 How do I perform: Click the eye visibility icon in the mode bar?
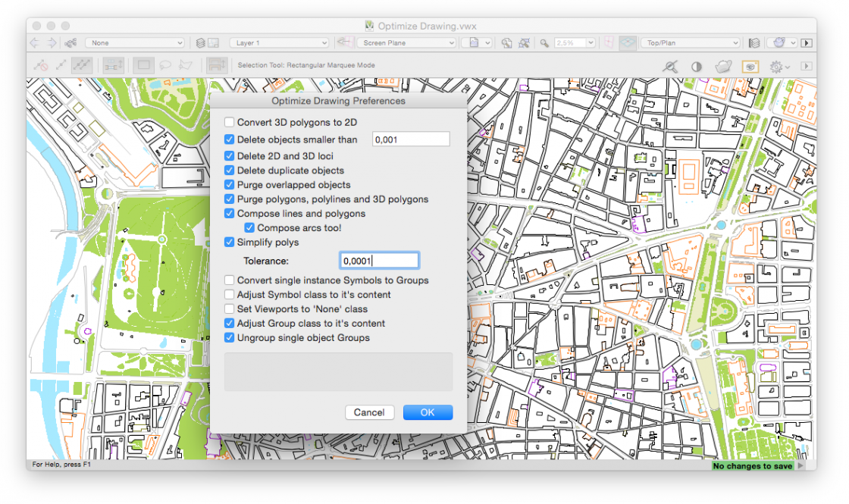click(x=750, y=67)
